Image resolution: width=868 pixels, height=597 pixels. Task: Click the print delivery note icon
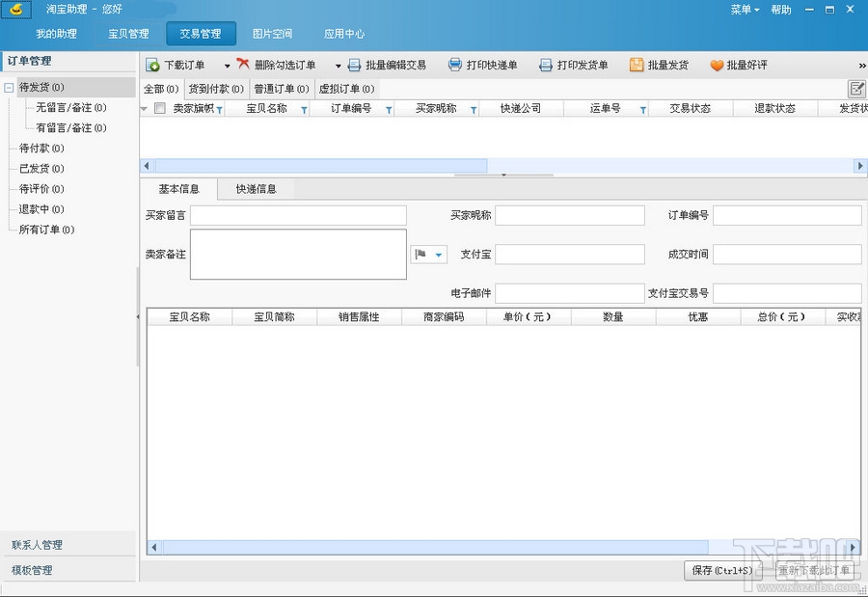546,66
